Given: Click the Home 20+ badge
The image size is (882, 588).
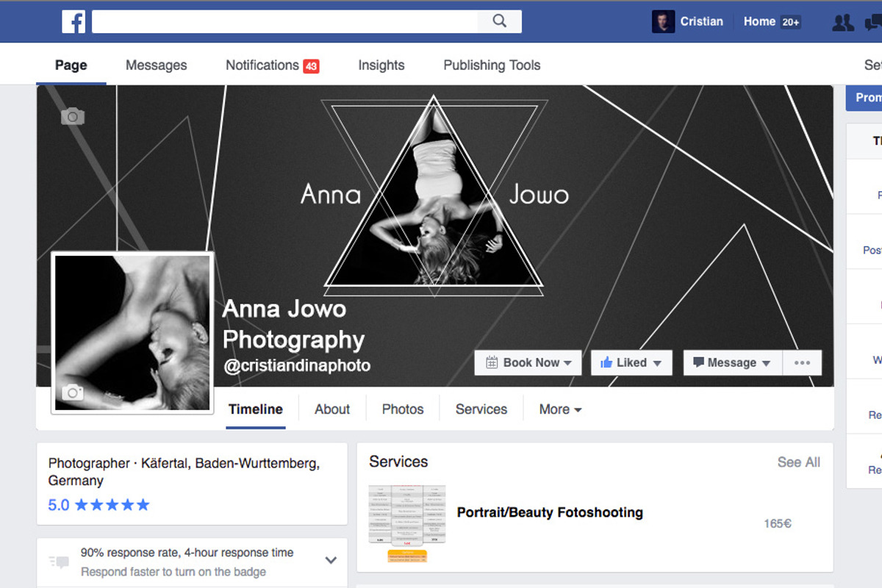Looking at the screenshot, I should [791, 22].
